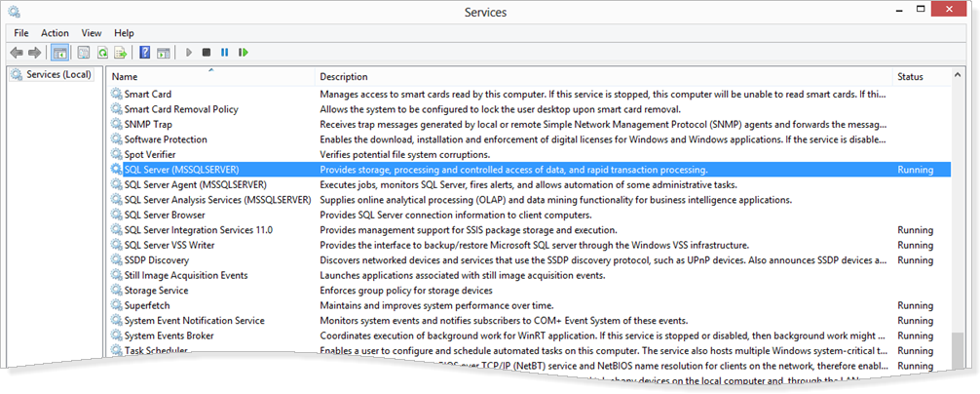Open the File menu

click(x=21, y=32)
